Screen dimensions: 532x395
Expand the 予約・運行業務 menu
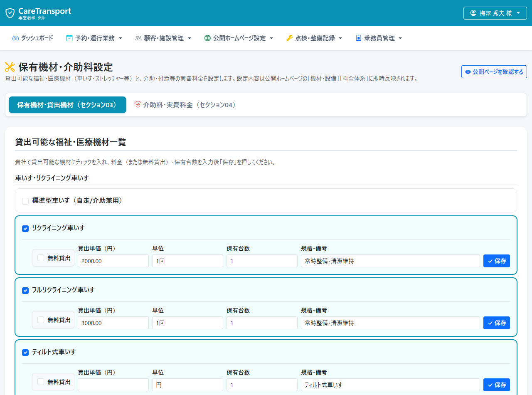click(94, 38)
